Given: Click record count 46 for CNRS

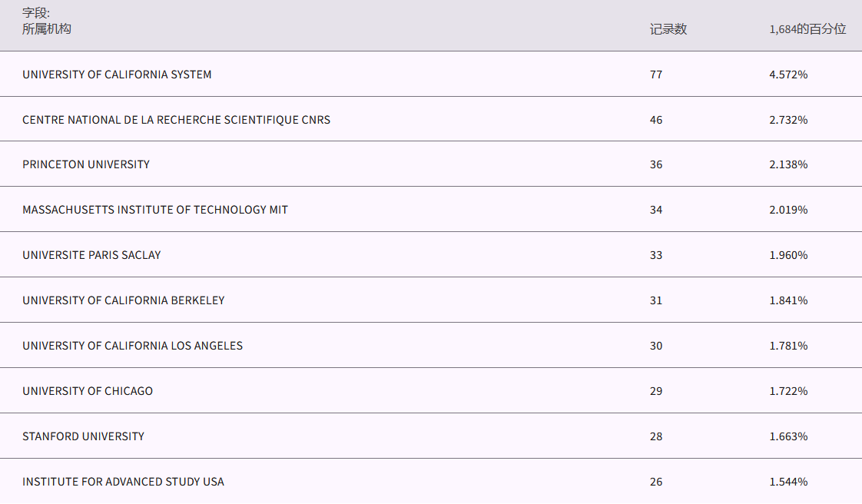Looking at the screenshot, I should (x=656, y=120).
